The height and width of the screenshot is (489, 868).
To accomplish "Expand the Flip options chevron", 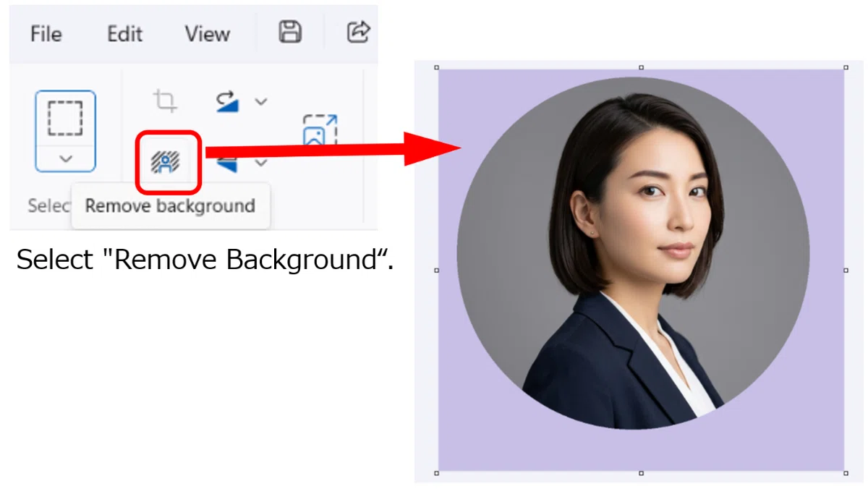I will pyautogui.click(x=261, y=162).
